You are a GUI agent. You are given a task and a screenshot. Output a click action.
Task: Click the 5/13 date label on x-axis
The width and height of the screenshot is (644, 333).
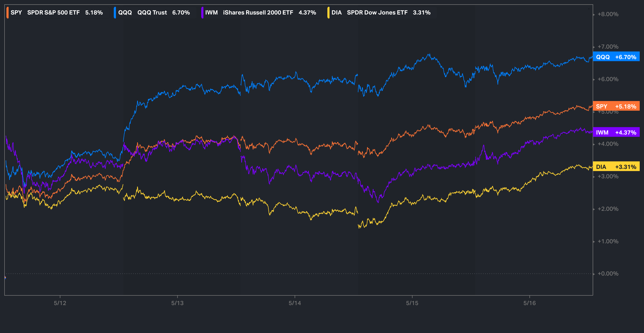point(177,303)
